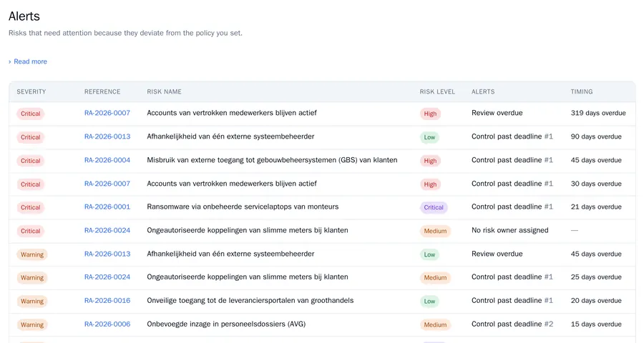Click the Alerts page heading
The width and height of the screenshot is (644, 343).
(24, 16)
